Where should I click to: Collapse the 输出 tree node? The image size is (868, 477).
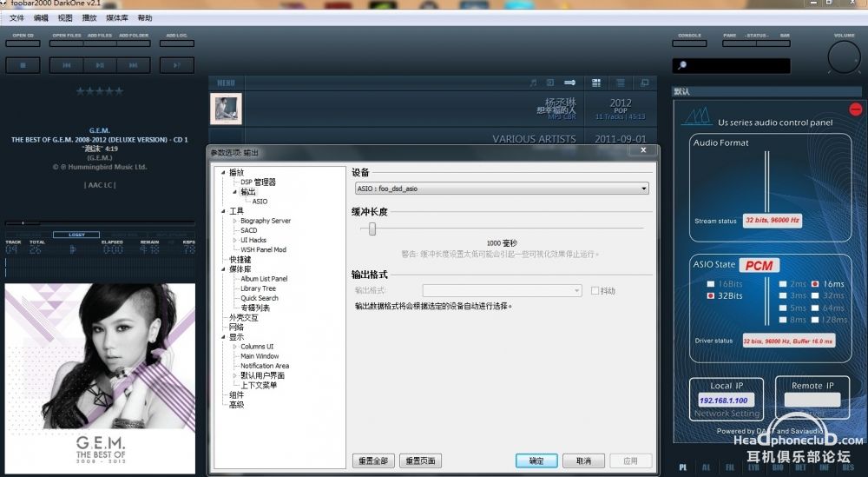pyautogui.click(x=234, y=192)
